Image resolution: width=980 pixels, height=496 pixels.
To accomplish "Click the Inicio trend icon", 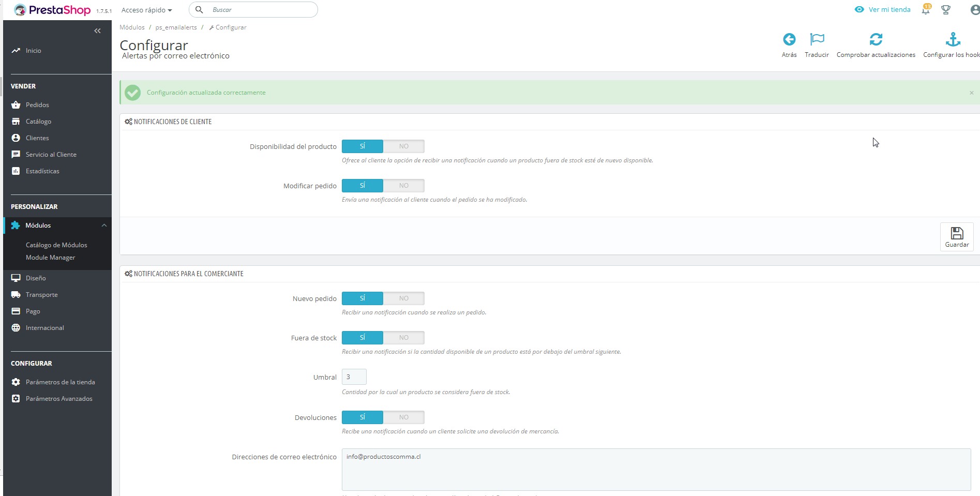I will click(x=16, y=50).
